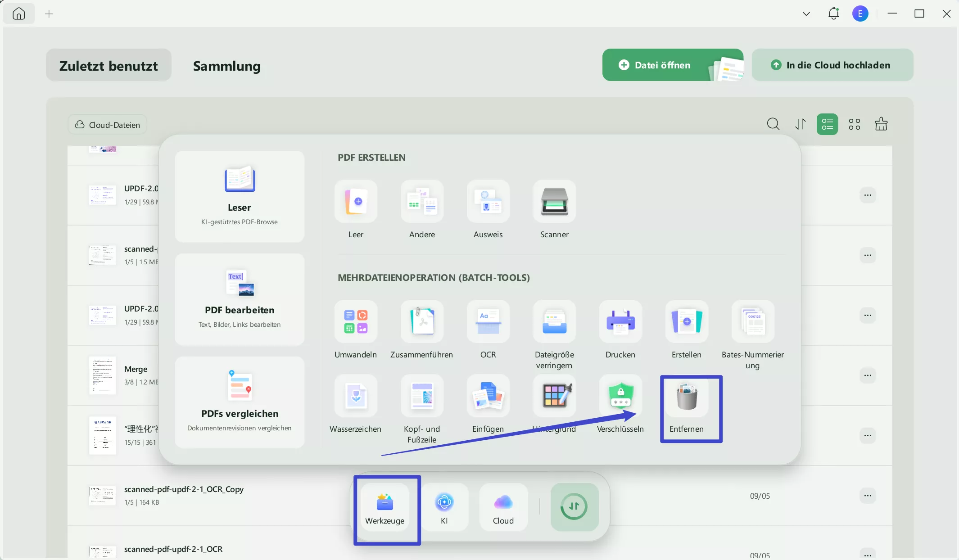Select Verschlüsseln encryption tool
Image resolution: width=959 pixels, height=560 pixels.
tap(620, 397)
